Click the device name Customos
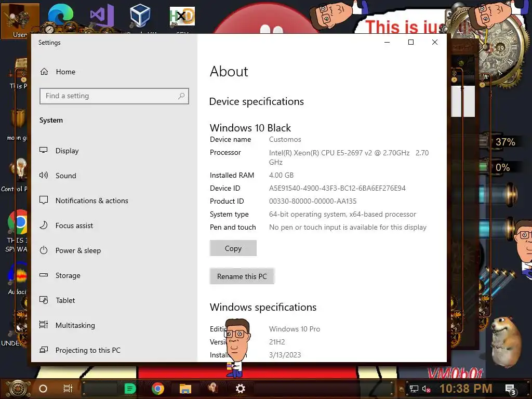Screen dimensions: 532x399 pos(285,139)
